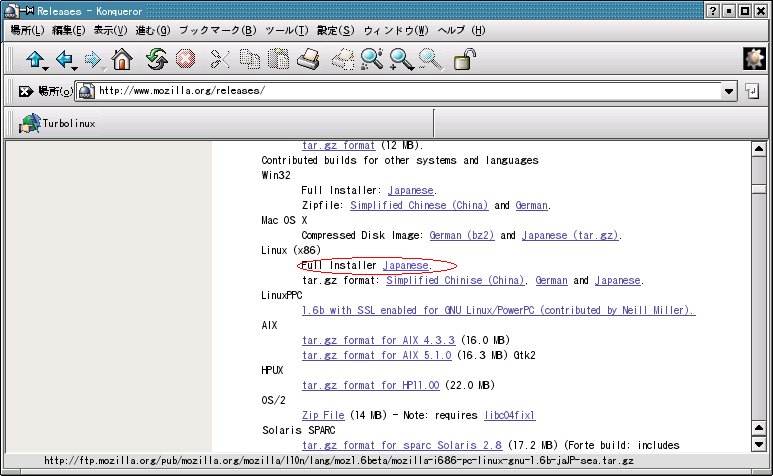Zoom out with the faded magnifier icon
Viewport: 773px width, 476px height.
click(430, 59)
